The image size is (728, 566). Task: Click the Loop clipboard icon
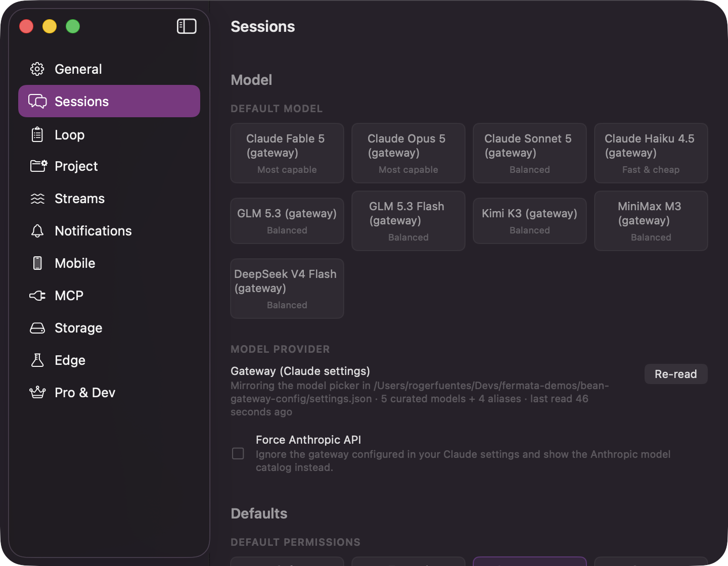pos(37,134)
